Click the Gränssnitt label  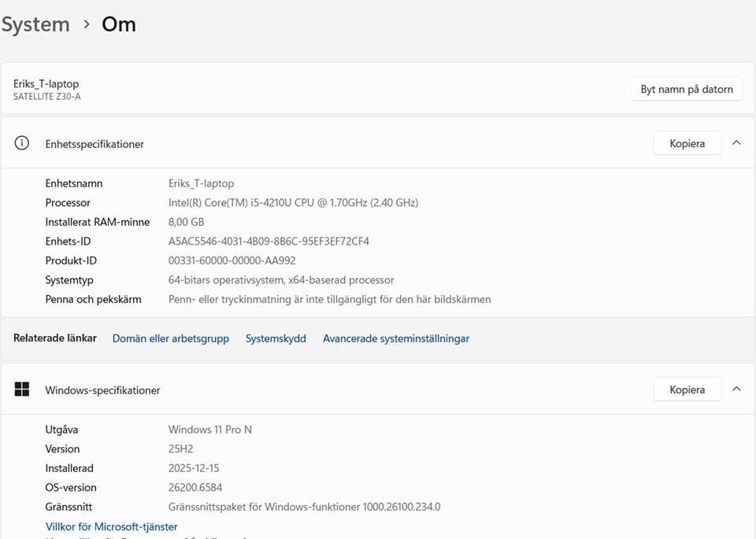pos(69,507)
